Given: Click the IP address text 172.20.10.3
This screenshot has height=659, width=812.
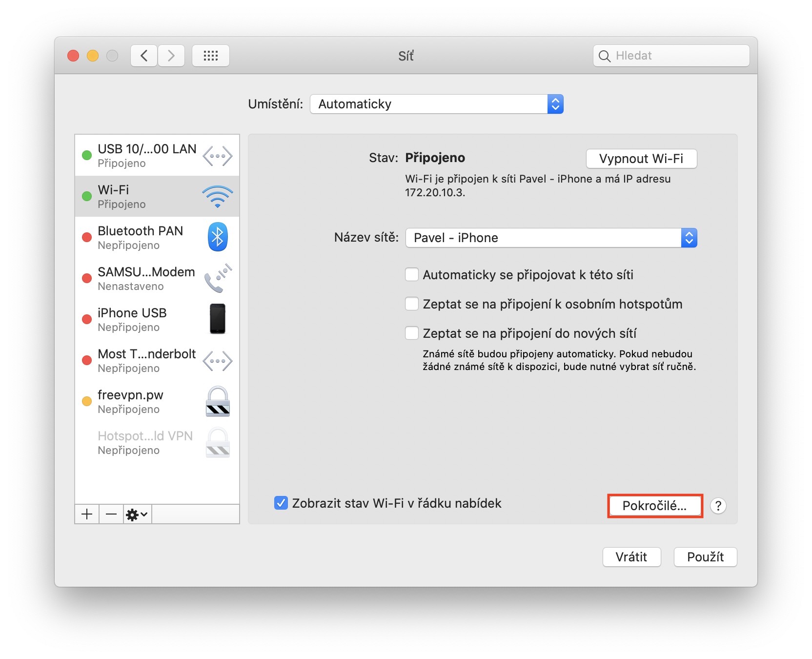Looking at the screenshot, I should (x=434, y=192).
